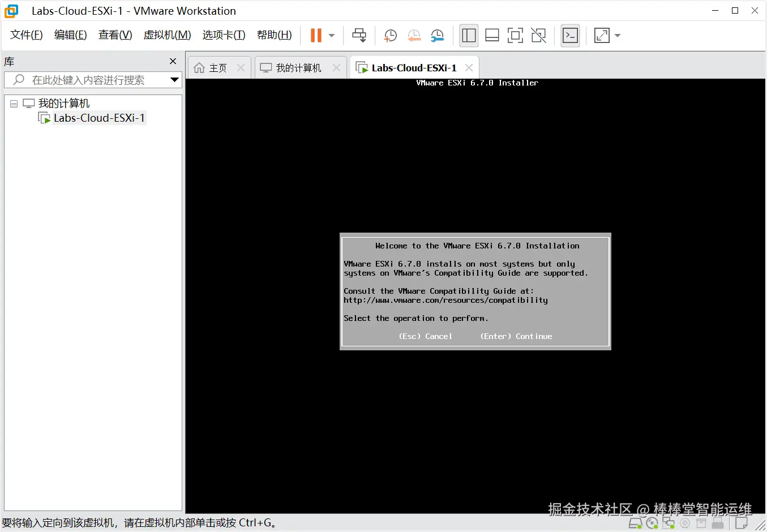Open the message log icon
The width and height of the screenshot is (767, 532).
742,524
